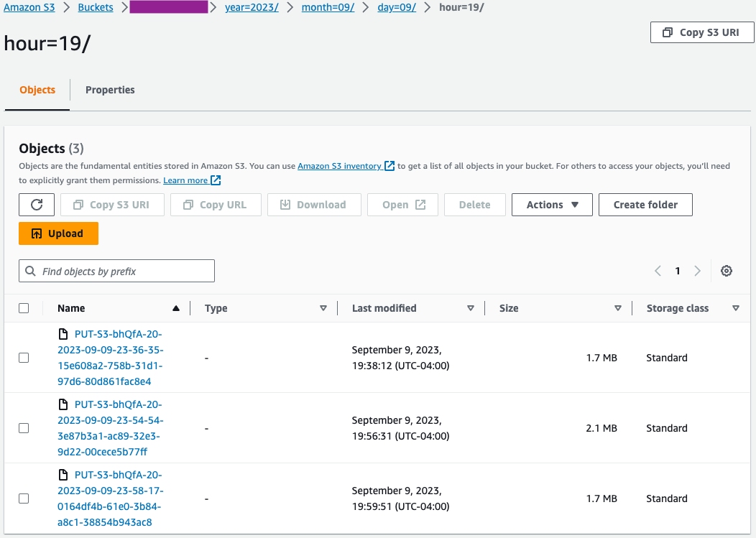Sort by Last modified column arrow

pyautogui.click(x=471, y=309)
